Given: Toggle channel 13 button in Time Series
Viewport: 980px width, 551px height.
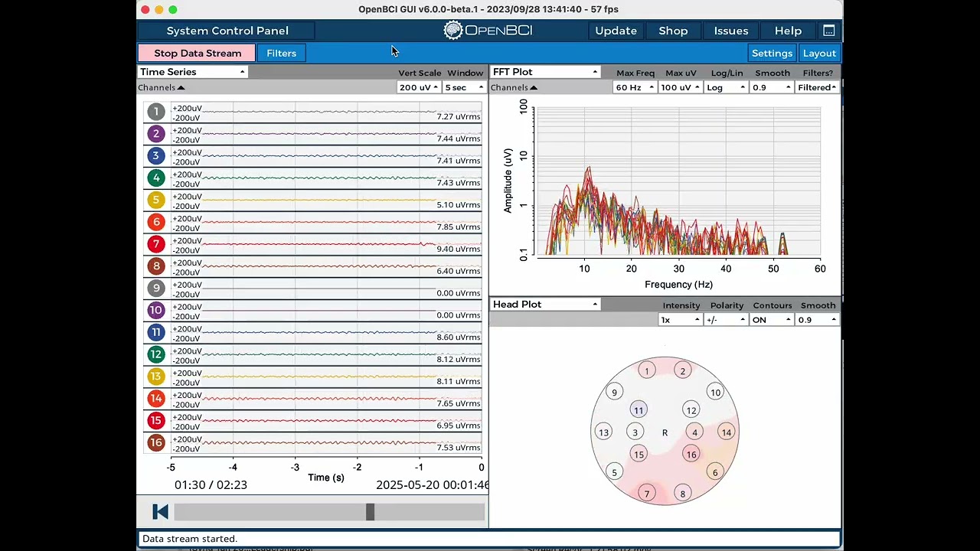Looking at the screenshot, I should click(x=156, y=377).
